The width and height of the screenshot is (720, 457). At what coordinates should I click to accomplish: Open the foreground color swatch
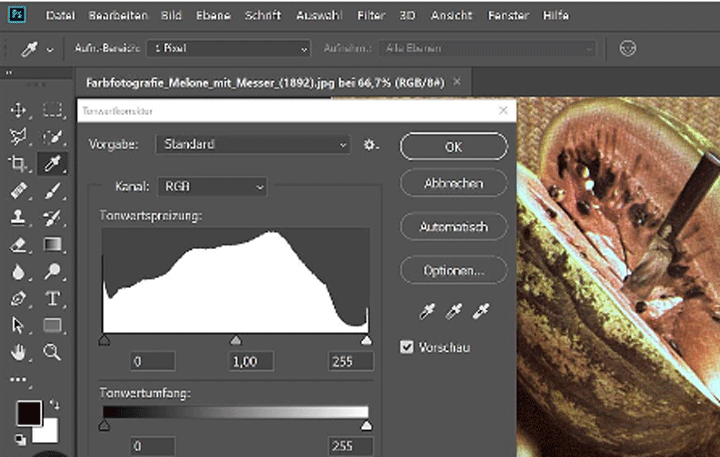(28, 413)
